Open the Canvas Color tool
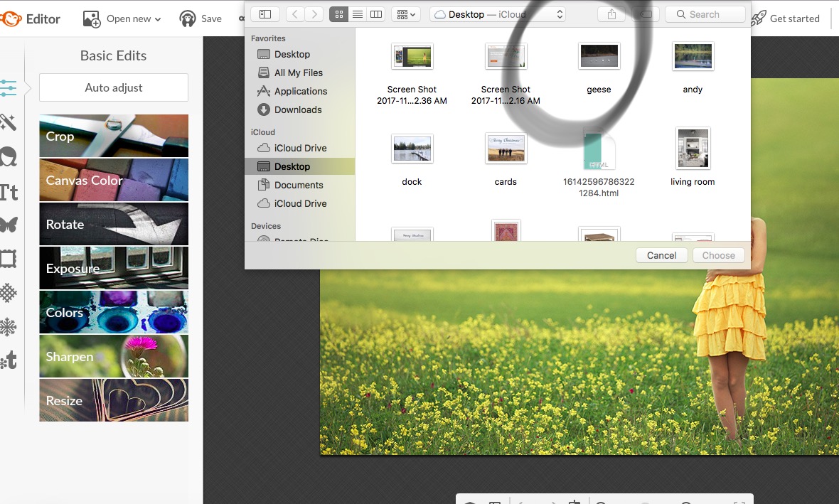Screen dimensions: 839x504 (114, 181)
